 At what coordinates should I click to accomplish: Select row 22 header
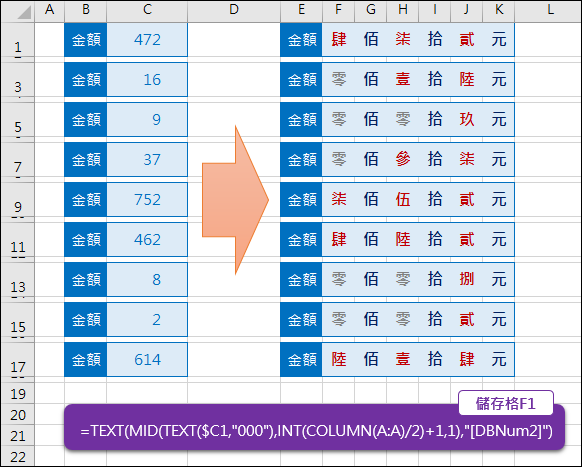tap(18, 456)
